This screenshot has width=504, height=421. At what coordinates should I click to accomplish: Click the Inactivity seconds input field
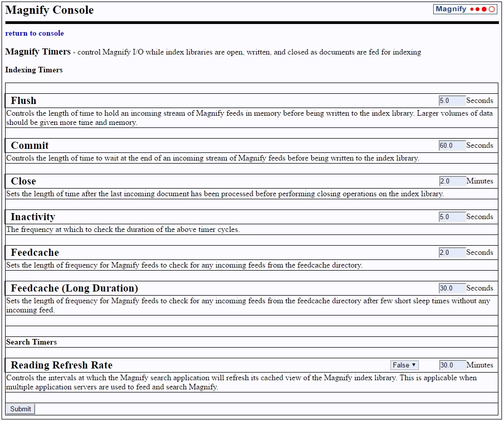pos(452,217)
